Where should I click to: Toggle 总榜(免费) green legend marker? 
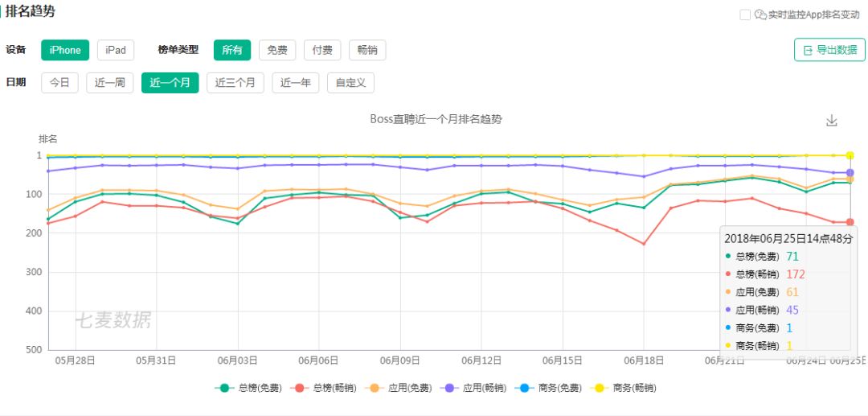click(224, 388)
